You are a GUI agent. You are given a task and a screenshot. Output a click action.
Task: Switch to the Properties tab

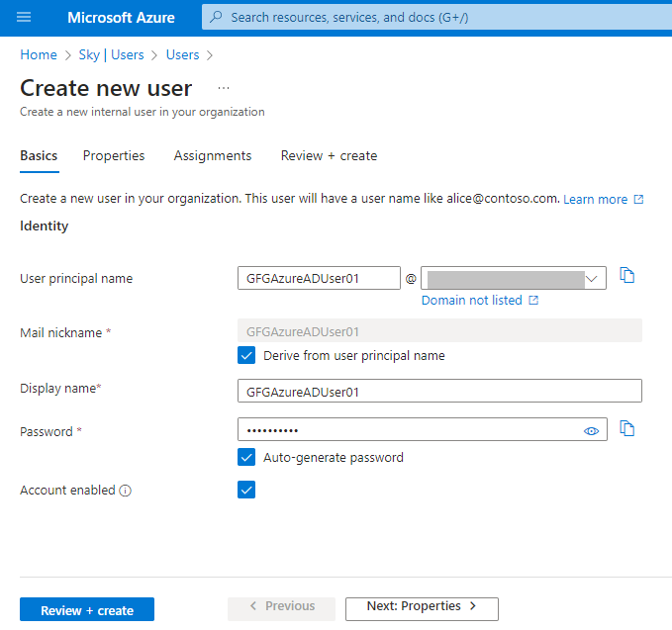tap(114, 155)
